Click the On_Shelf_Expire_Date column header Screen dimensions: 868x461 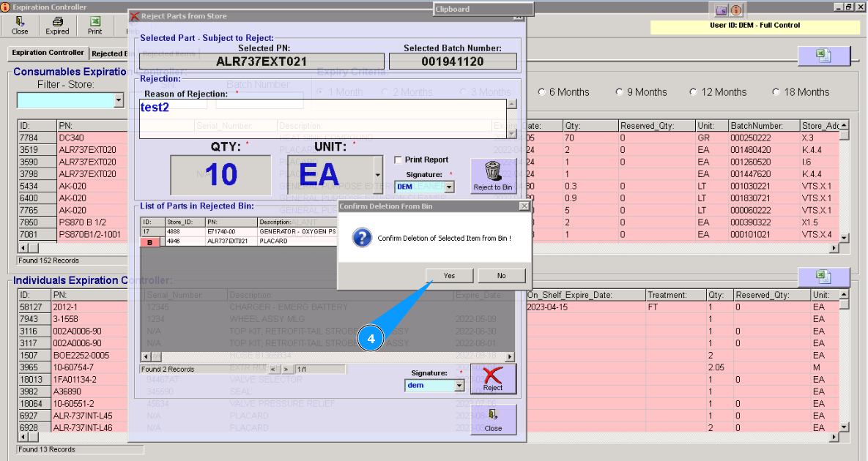pyautogui.click(x=586, y=295)
